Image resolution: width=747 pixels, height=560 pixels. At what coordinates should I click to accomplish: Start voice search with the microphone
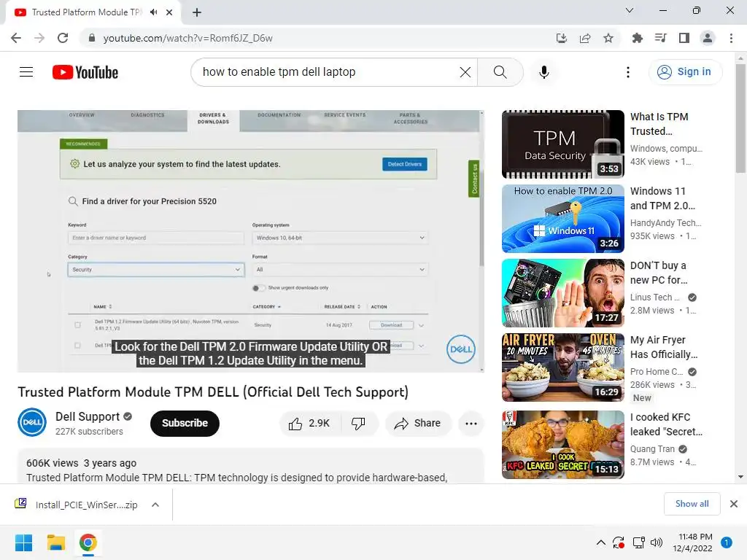click(x=544, y=72)
